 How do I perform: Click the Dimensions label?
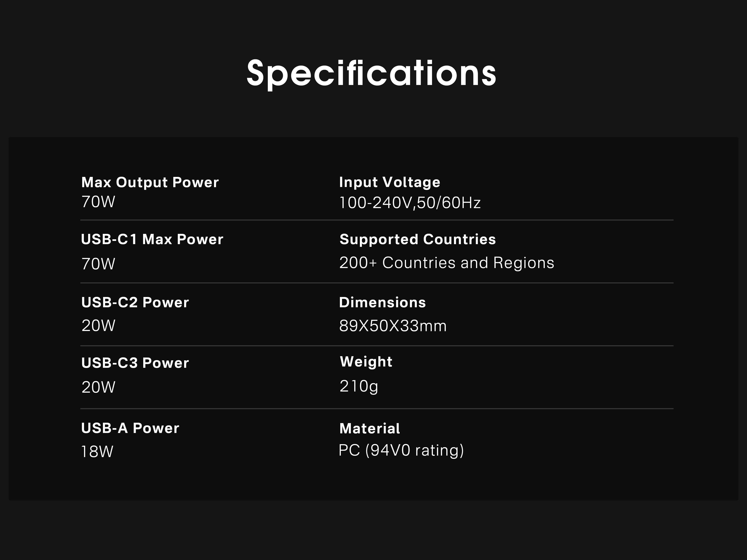click(382, 302)
